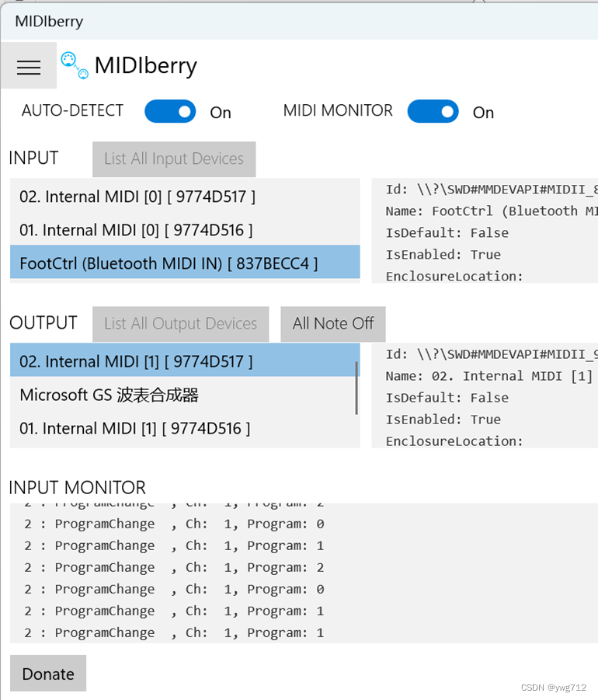Open the hamburger navigation menu

tap(28, 67)
